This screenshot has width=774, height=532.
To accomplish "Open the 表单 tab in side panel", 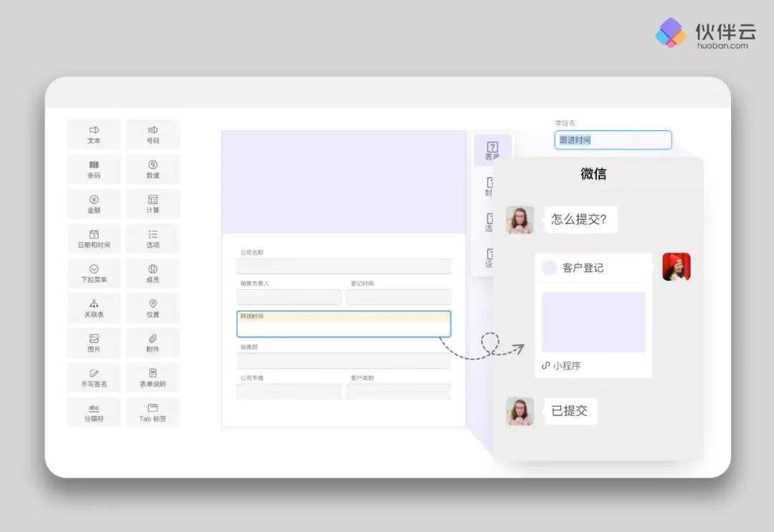I will pyautogui.click(x=492, y=150).
